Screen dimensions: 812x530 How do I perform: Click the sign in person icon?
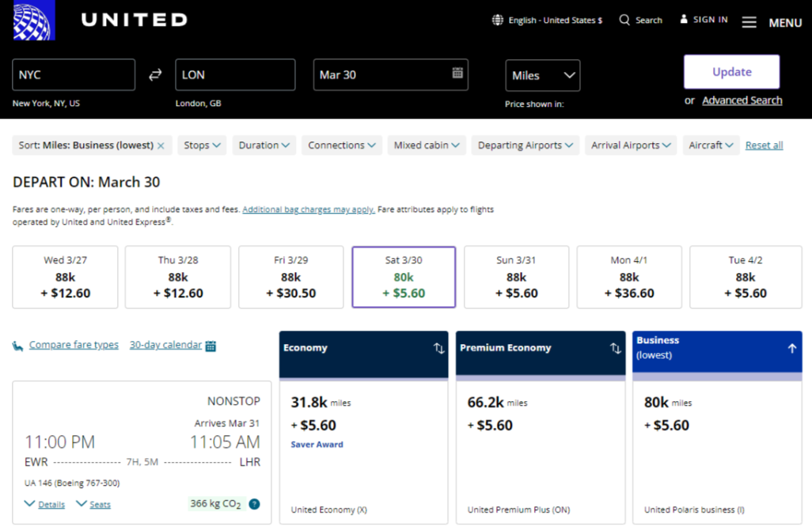[x=684, y=19]
